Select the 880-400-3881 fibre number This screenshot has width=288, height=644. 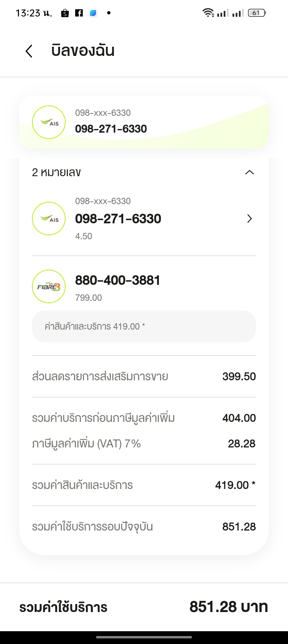[x=118, y=280]
